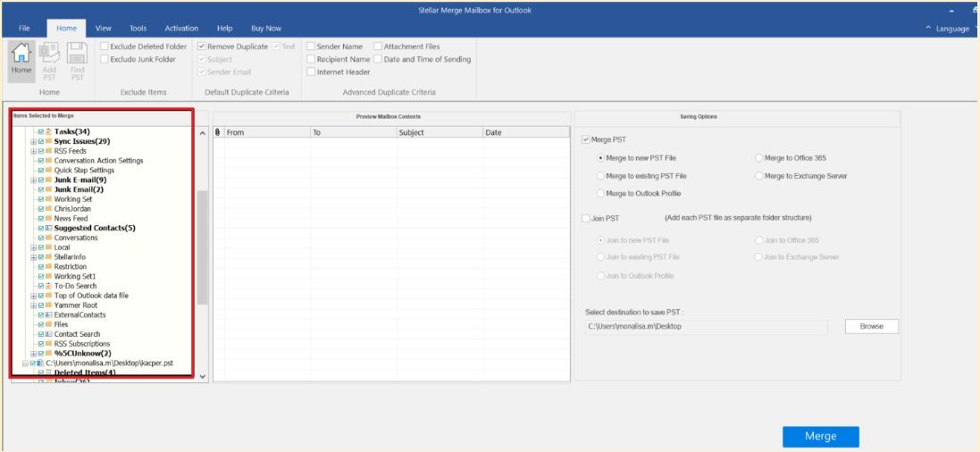Click the To-Do Search task icon

(x=49, y=286)
